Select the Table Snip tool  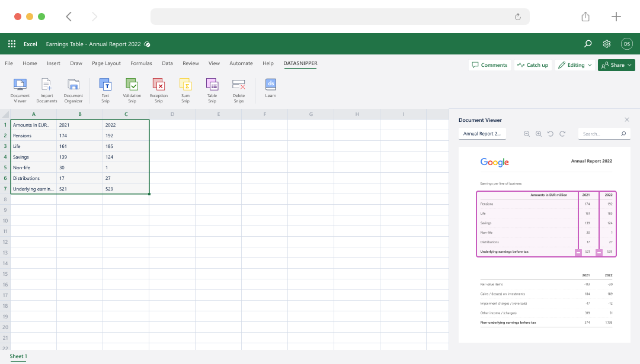(x=212, y=90)
